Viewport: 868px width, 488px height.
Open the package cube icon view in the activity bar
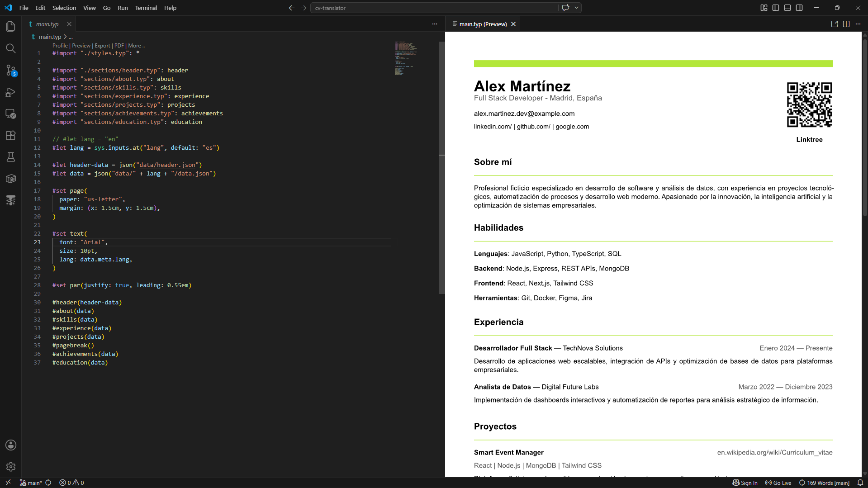[11, 179]
